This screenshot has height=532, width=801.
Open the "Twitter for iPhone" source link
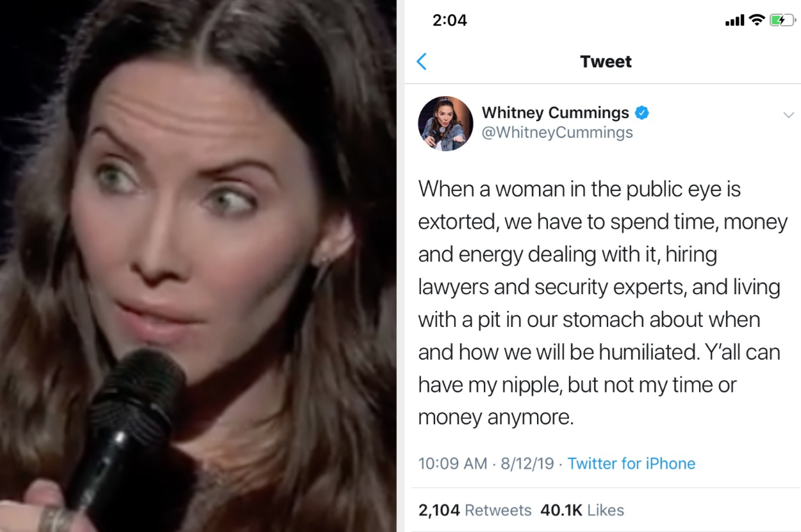tap(631, 463)
